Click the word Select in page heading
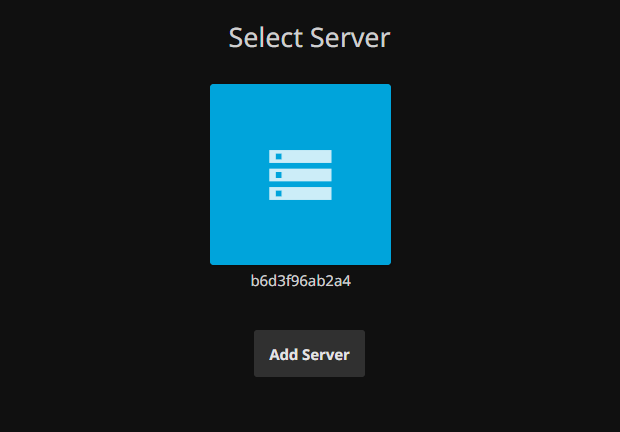This screenshot has height=432, width=620. coord(264,38)
